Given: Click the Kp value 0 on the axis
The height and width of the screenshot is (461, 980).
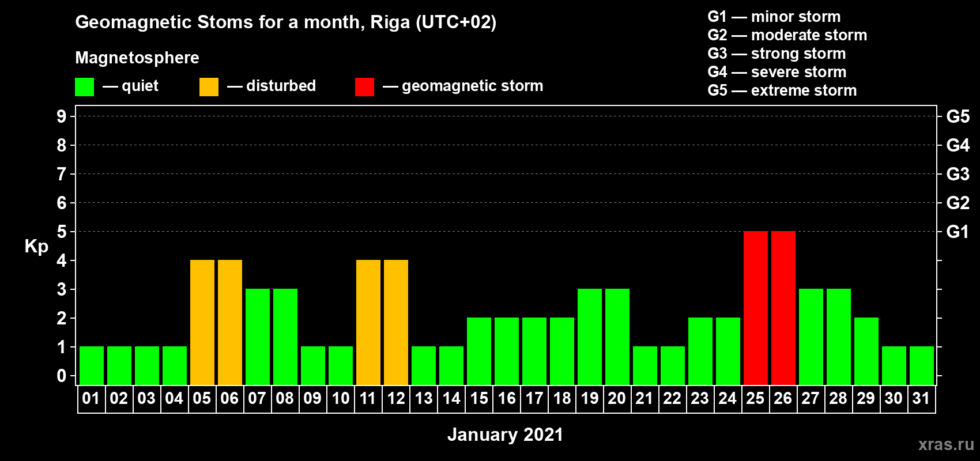Looking at the screenshot, I should coord(62,376).
